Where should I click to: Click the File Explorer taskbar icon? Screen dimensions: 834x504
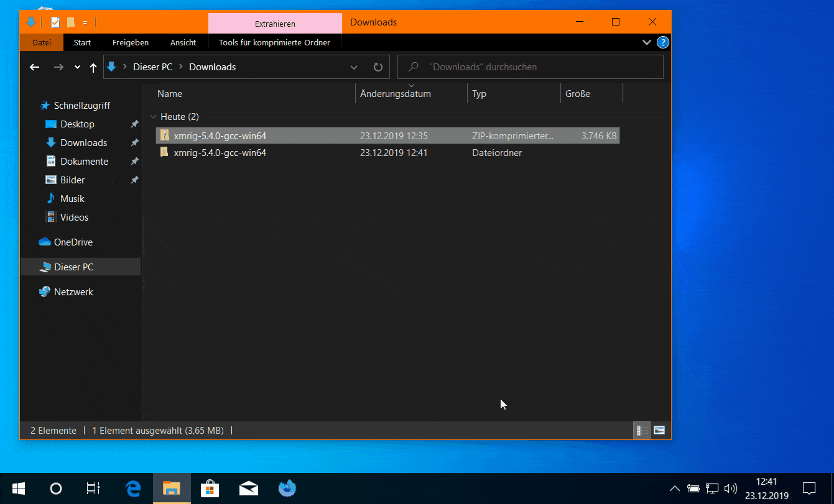171,488
